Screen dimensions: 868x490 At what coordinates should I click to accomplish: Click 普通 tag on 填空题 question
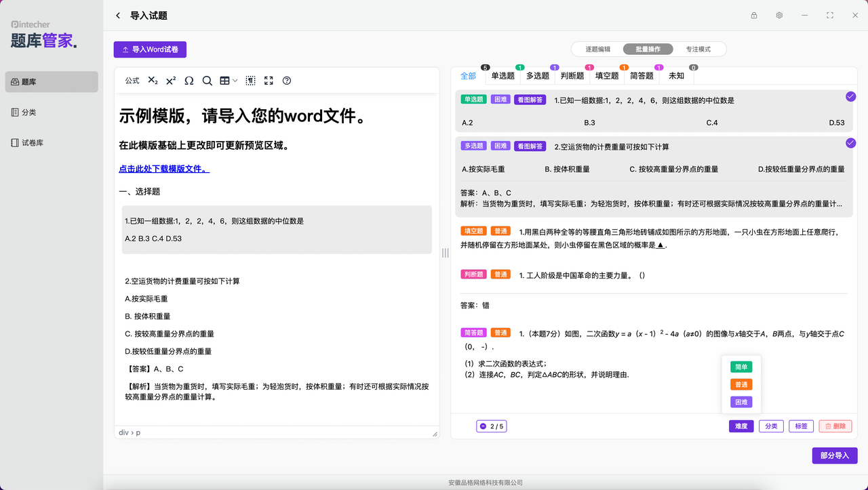500,231
